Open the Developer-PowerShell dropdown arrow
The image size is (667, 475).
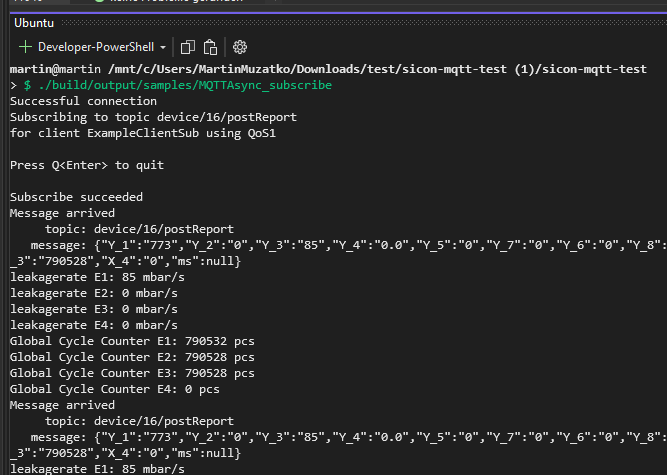pos(163,47)
